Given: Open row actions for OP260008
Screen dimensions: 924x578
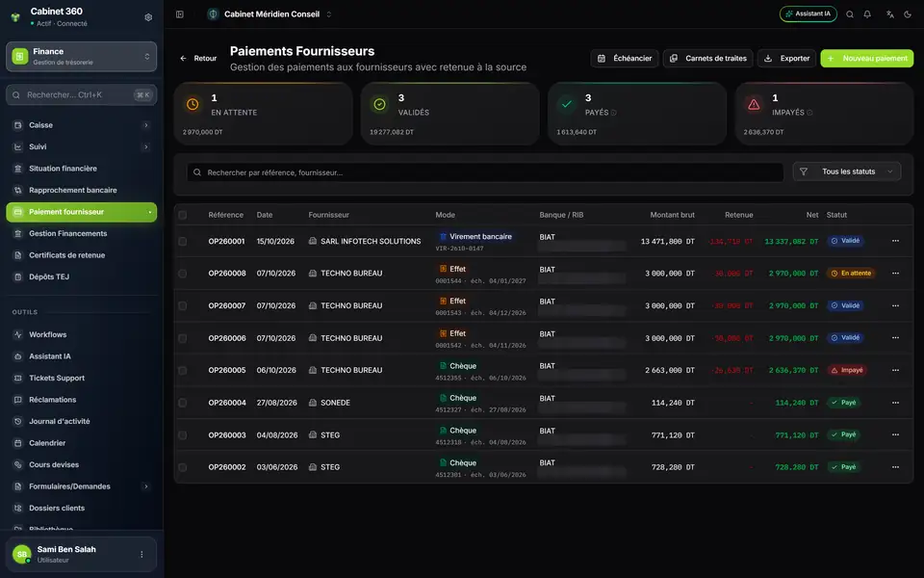Looking at the screenshot, I should [x=896, y=273].
